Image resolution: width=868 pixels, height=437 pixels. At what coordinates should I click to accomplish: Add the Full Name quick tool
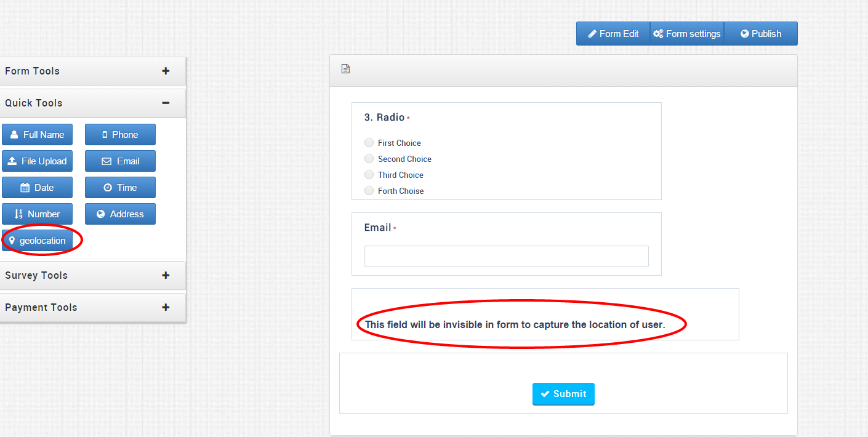tap(37, 135)
